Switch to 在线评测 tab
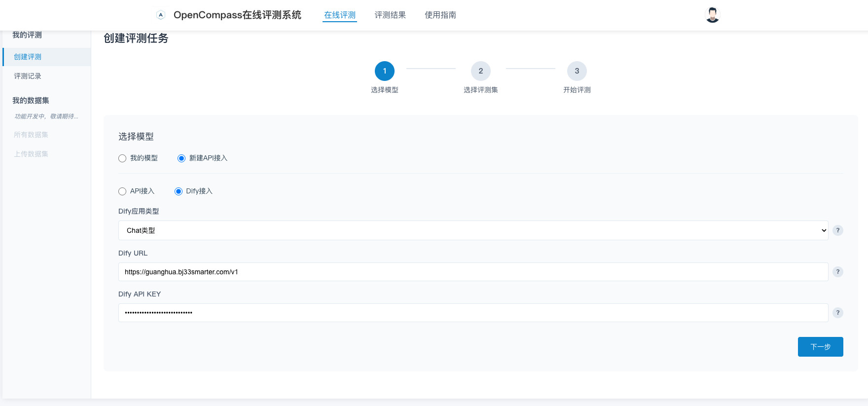The width and height of the screenshot is (868, 406). coord(340,15)
